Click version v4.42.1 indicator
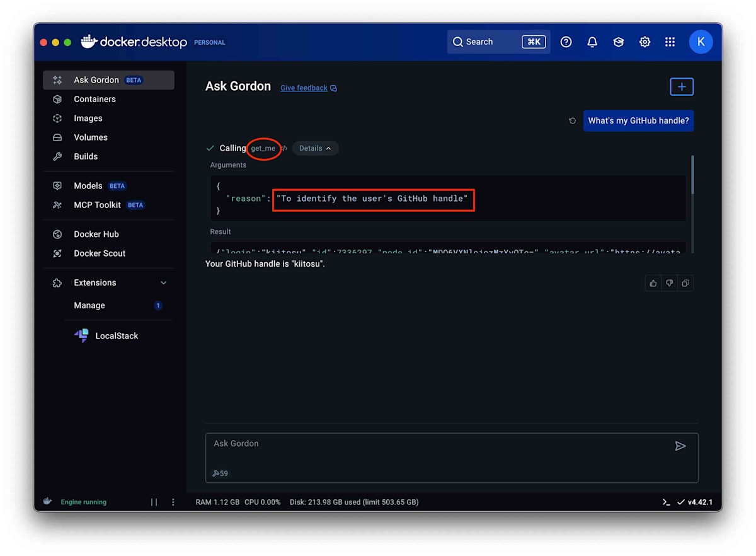Viewport: 756px width, 556px height. pyautogui.click(x=695, y=502)
